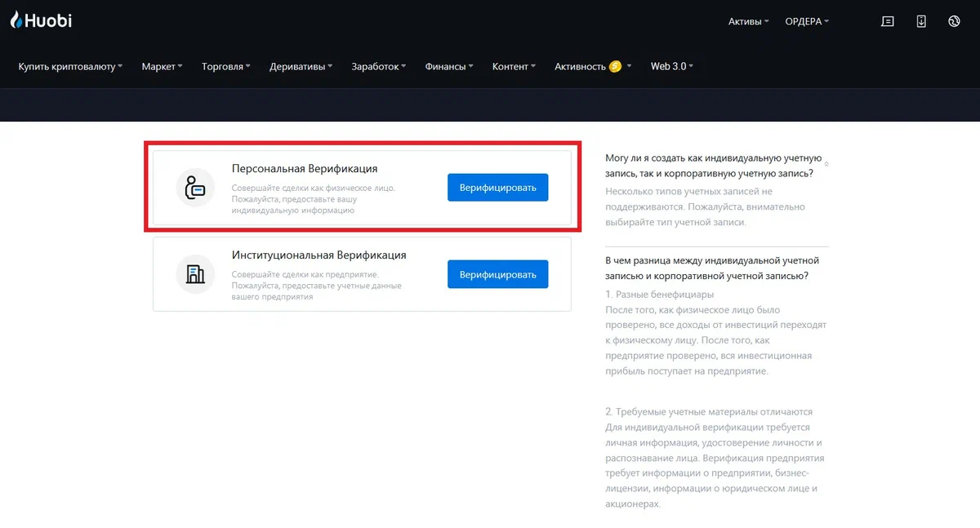Click Верифицировать for institutional verification
Image resolution: width=980 pixels, height=528 pixels.
[x=497, y=275]
